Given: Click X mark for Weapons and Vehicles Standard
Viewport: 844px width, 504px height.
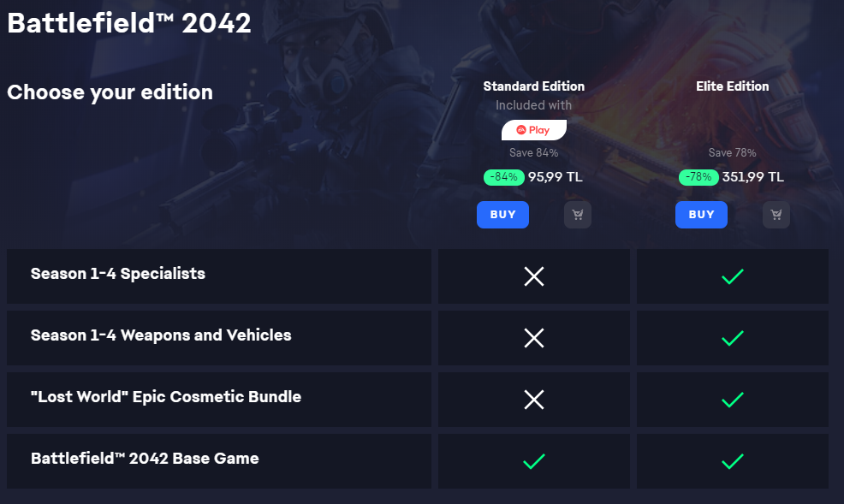Looking at the screenshot, I should click(534, 338).
